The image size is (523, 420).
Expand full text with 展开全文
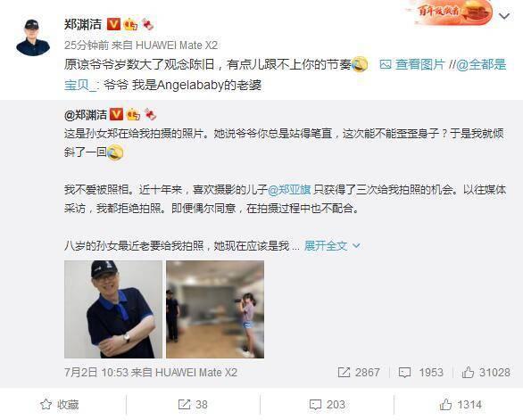(326, 245)
